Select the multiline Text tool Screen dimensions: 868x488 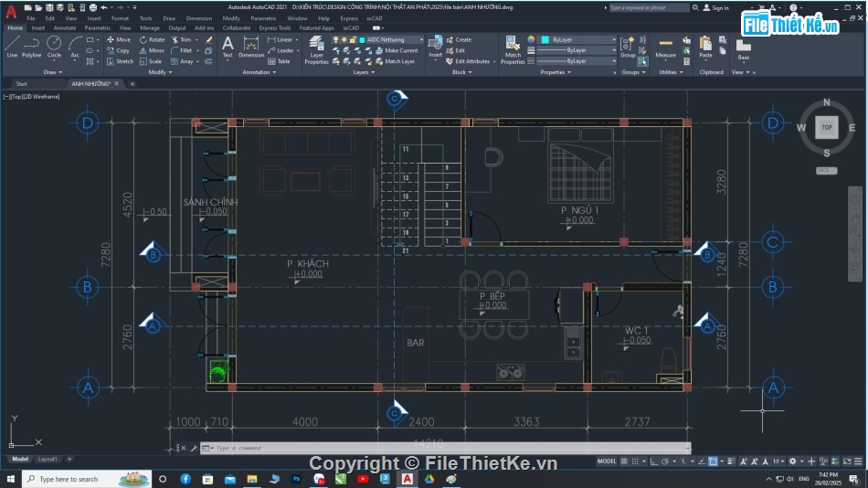(x=228, y=48)
